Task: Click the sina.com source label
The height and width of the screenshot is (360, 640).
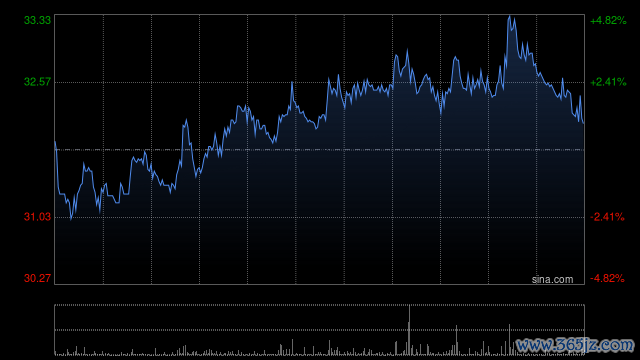Action: 552,279
